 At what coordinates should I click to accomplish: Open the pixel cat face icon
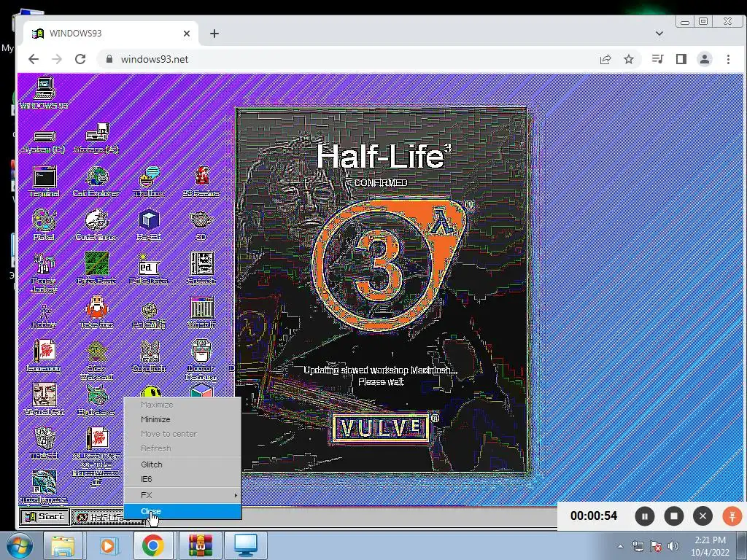149,356
